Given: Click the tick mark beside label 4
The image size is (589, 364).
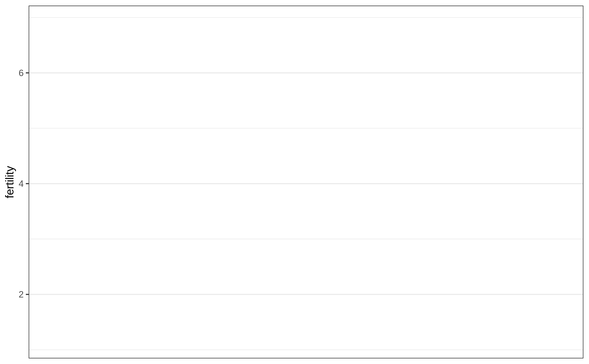Looking at the screenshot, I should coord(27,184).
